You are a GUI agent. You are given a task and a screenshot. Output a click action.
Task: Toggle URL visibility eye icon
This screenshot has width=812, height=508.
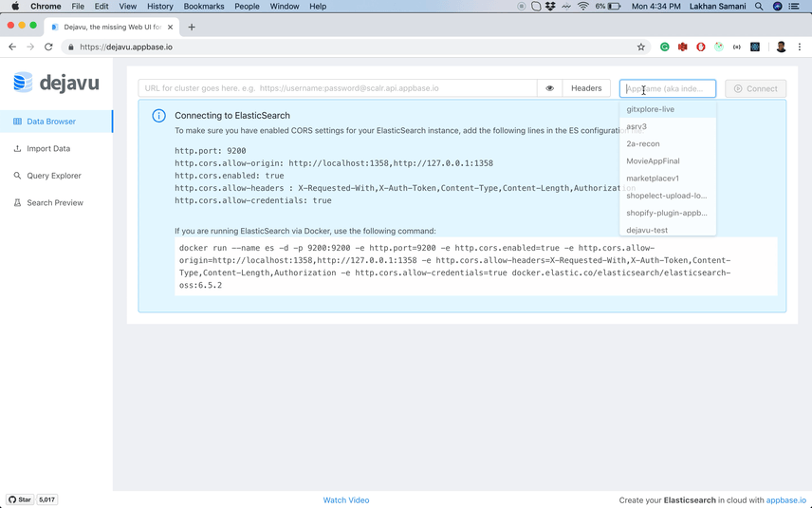click(x=549, y=88)
